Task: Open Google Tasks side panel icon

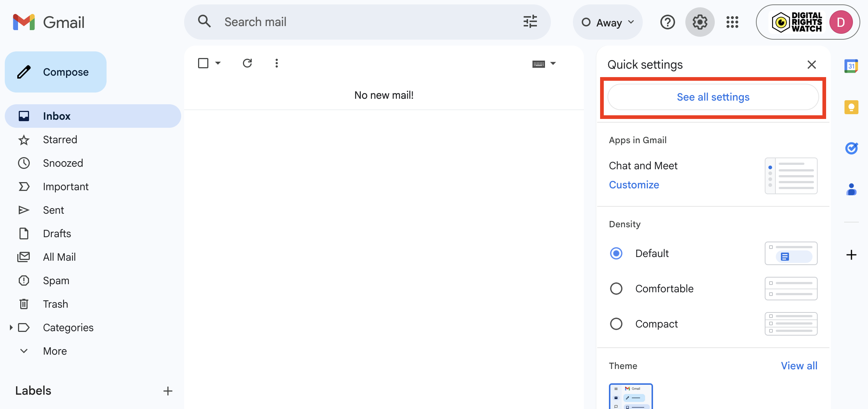Action: tap(851, 148)
